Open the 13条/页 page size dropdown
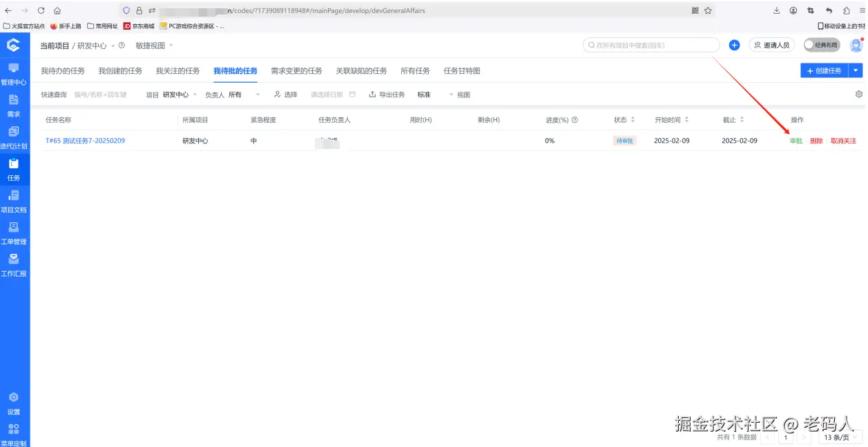The height and width of the screenshot is (447, 868). point(840,437)
